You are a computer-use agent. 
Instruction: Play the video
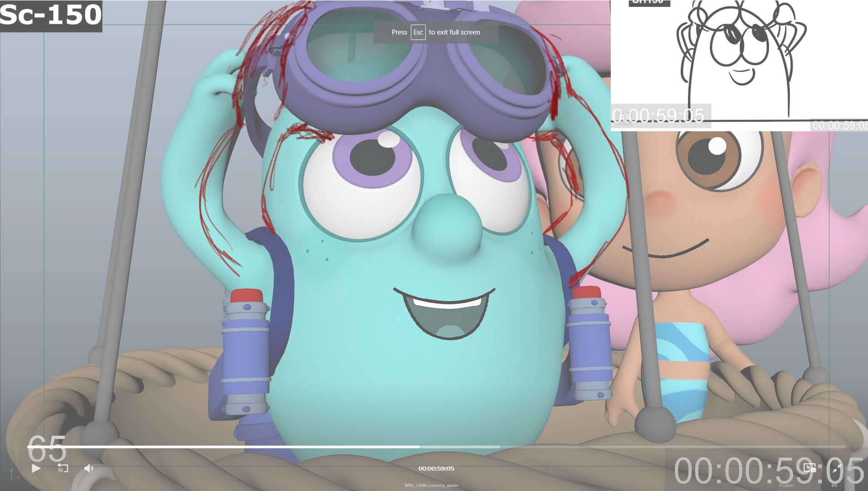pyautogui.click(x=36, y=468)
